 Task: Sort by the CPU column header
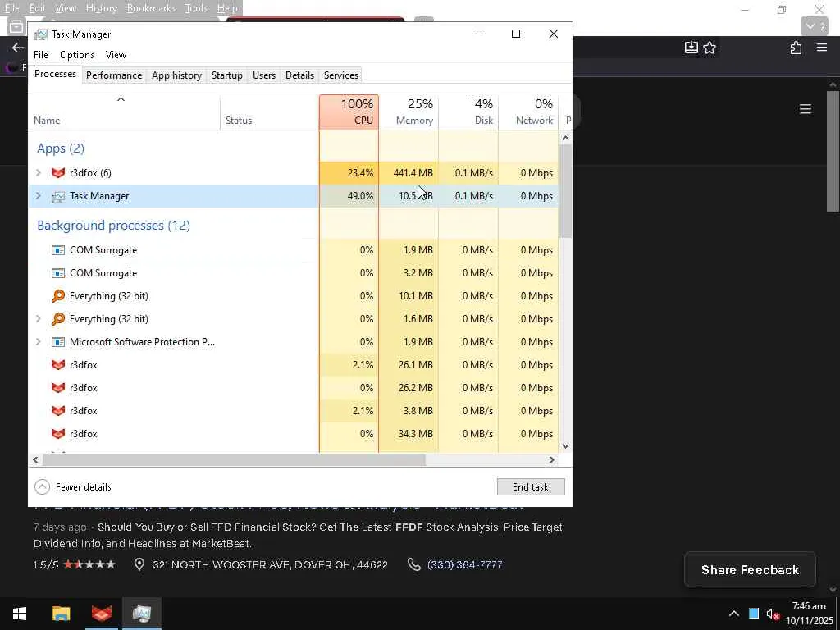click(x=349, y=112)
